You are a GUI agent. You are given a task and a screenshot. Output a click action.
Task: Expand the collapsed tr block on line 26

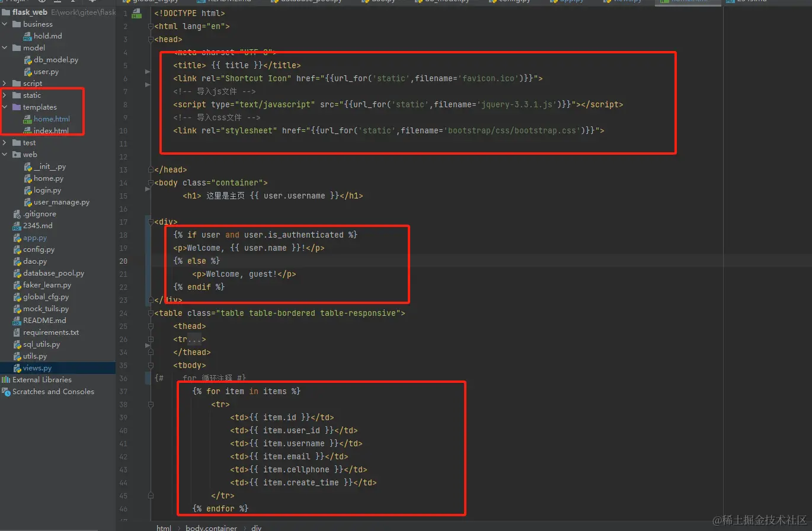[151, 339]
